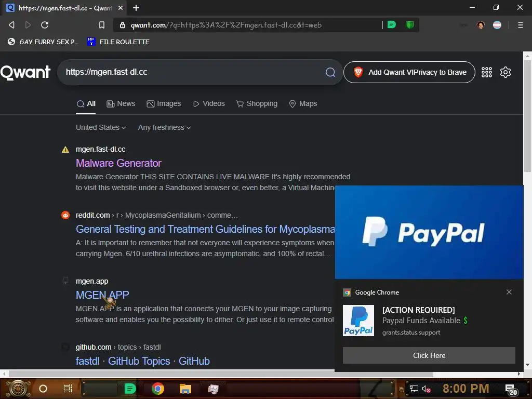Dismiss the Google Chrome notification
This screenshot has height=399, width=532.
[x=509, y=292]
